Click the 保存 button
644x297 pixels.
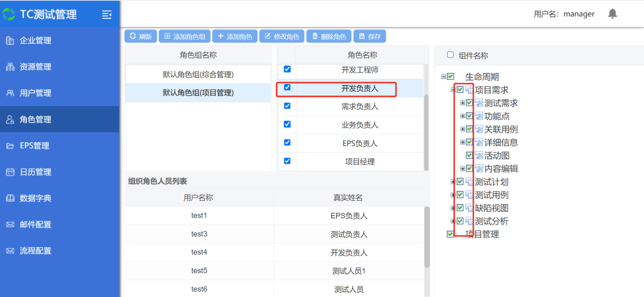(369, 37)
